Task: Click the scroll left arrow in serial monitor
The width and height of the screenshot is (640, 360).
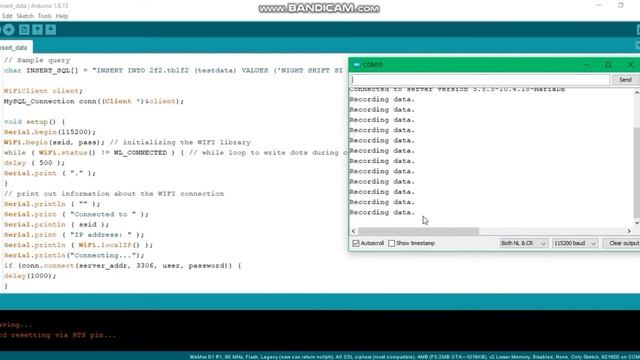Action: [x=353, y=231]
